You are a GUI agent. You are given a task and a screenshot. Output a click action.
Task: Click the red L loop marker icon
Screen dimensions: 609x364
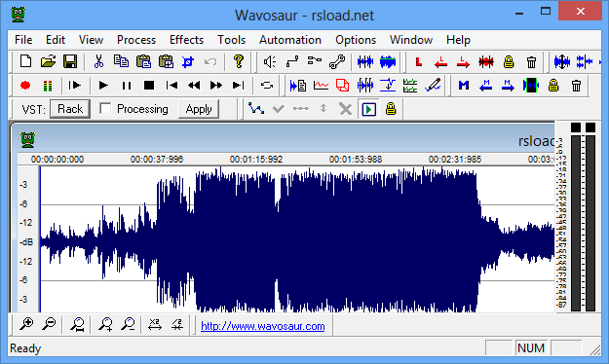419,61
